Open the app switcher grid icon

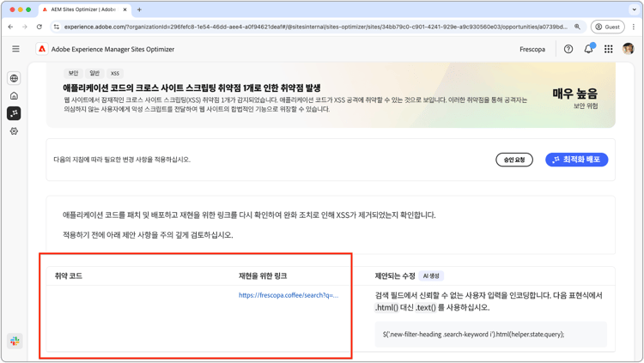[x=608, y=49]
